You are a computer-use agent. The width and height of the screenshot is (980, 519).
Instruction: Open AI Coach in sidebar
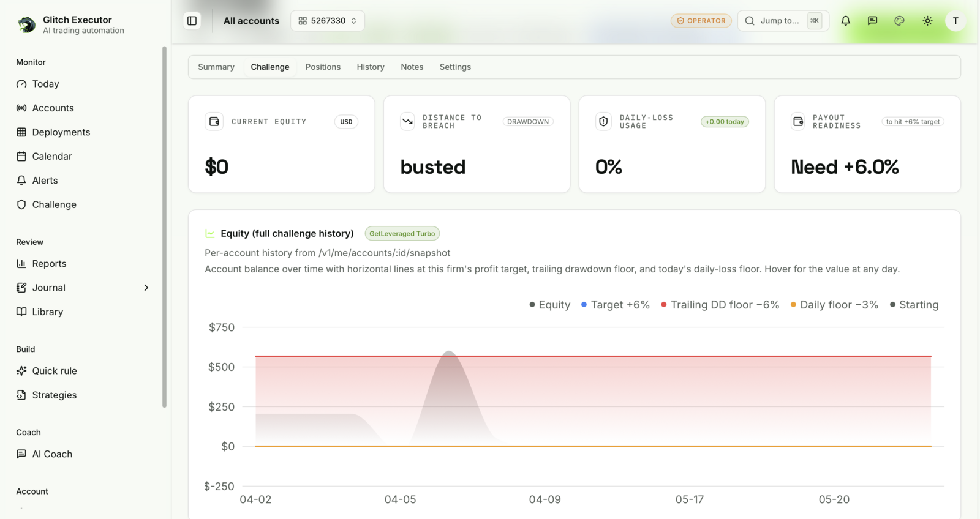coord(52,454)
